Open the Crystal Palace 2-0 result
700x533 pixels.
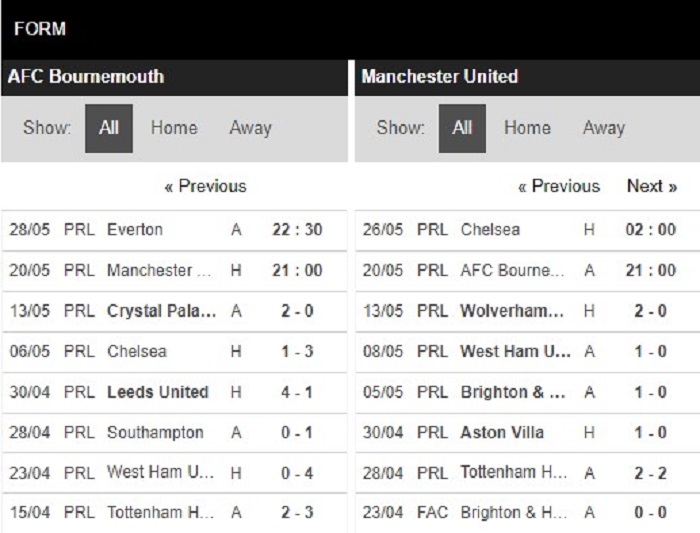[174, 311]
